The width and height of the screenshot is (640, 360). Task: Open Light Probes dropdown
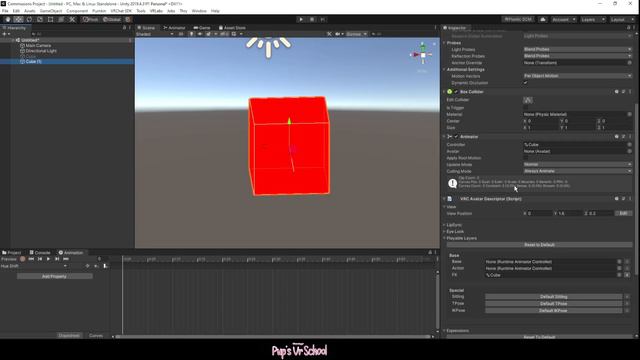click(578, 49)
